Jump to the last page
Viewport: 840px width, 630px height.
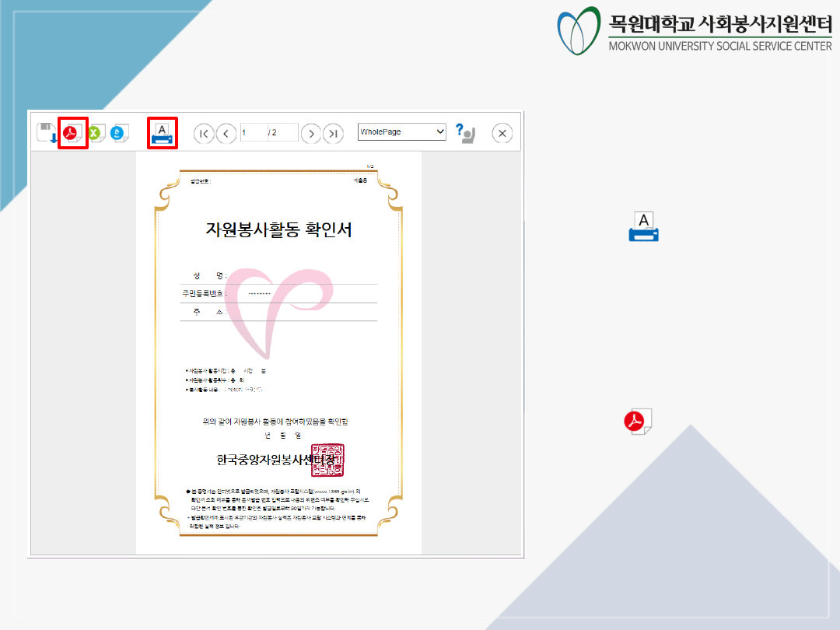pos(334,133)
